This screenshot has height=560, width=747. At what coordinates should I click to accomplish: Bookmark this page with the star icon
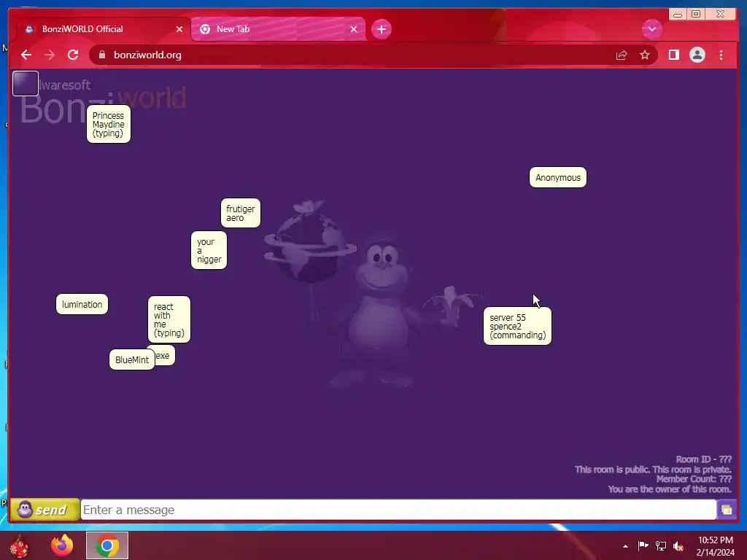[645, 55]
